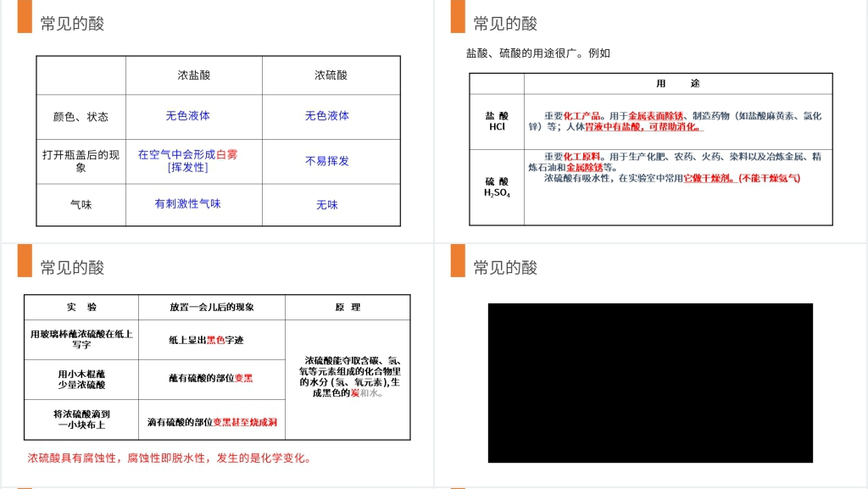Click the 盐酸 HCl row header
The image size is (868, 489).
[498, 121]
